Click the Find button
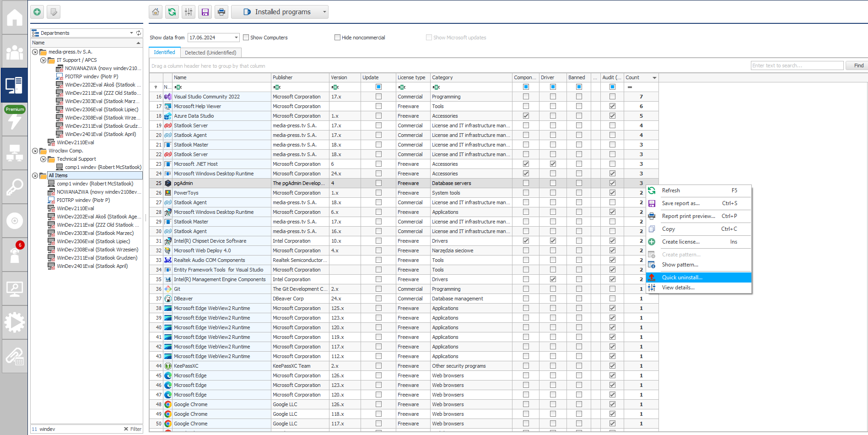 point(858,65)
